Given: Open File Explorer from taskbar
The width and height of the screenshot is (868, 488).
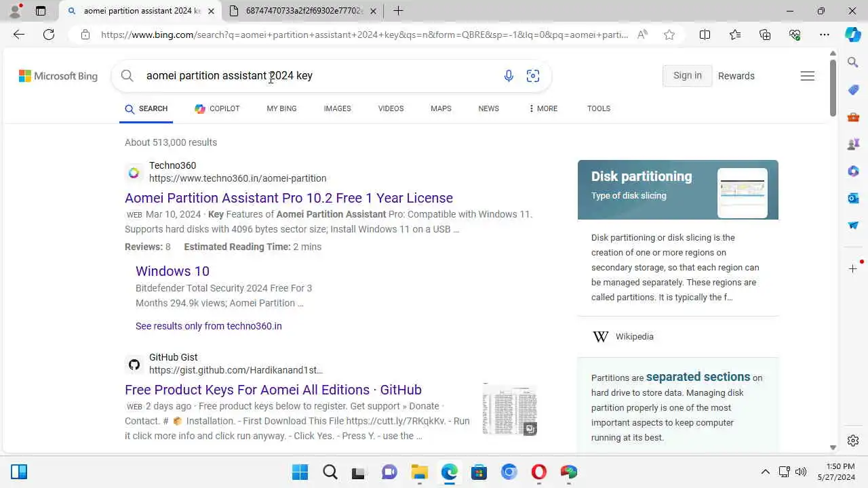Looking at the screenshot, I should [420, 472].
